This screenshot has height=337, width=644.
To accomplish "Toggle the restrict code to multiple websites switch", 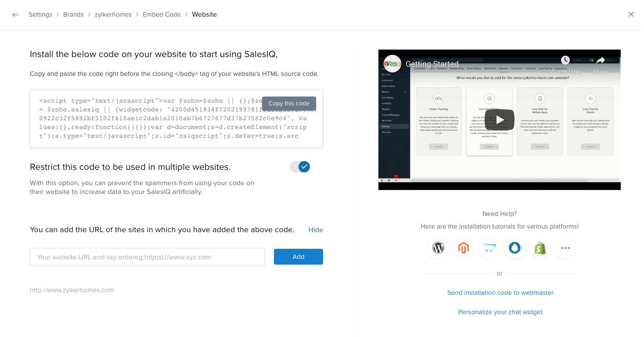I will [x=300, y=167].
